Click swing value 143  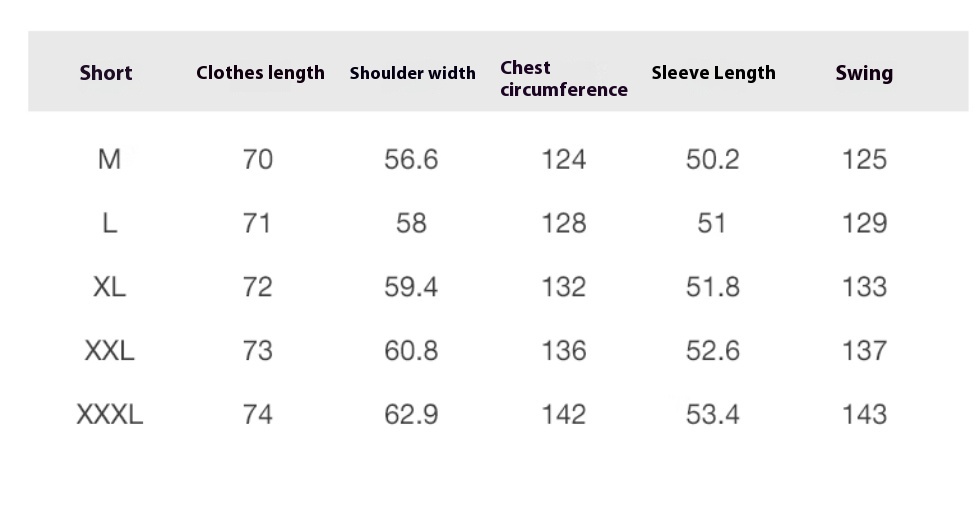pyautogui.click(x=864, y=415)
